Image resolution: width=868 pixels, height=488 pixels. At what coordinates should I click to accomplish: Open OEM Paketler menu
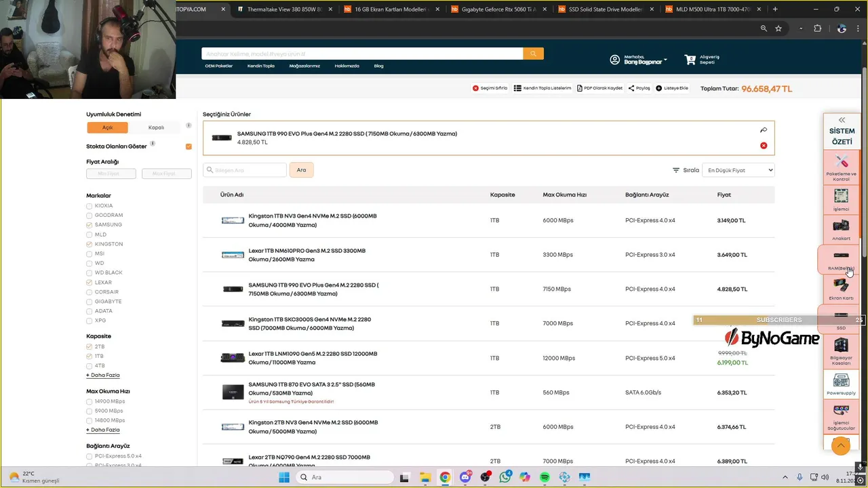[x=219, y=66]
